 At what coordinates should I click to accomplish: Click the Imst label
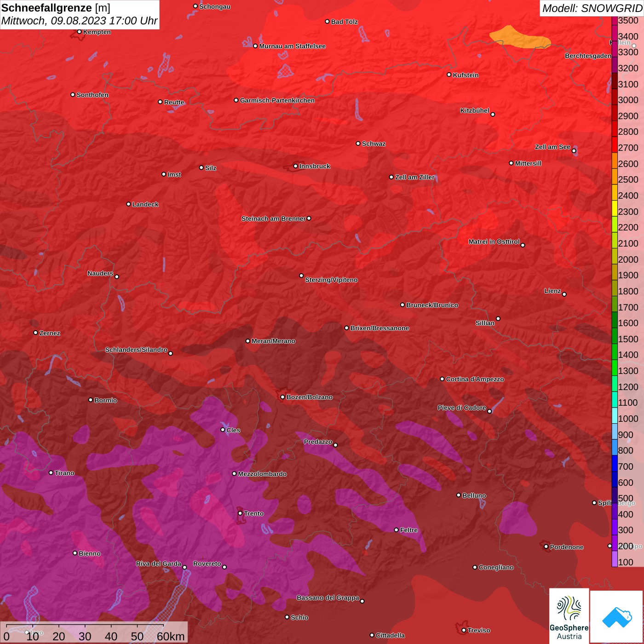coord(174,174)
